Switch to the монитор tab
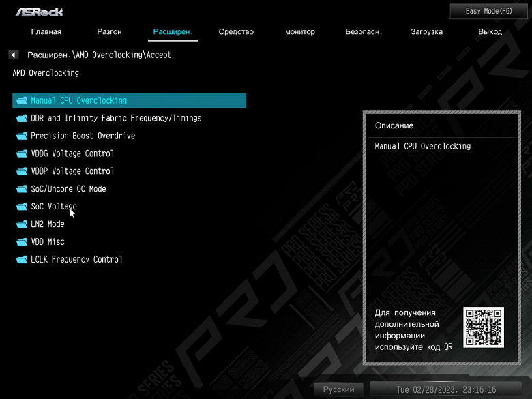The image size is (532, 399). point(300,32)
